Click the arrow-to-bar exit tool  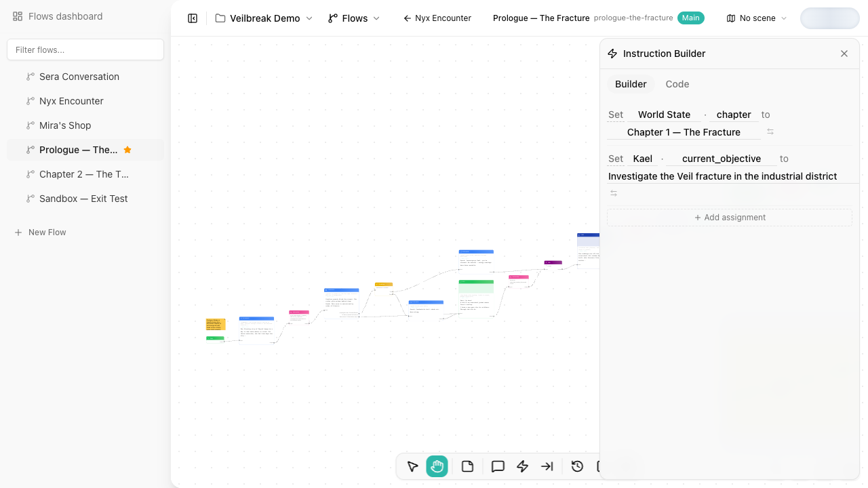click(x=547, y=466)
